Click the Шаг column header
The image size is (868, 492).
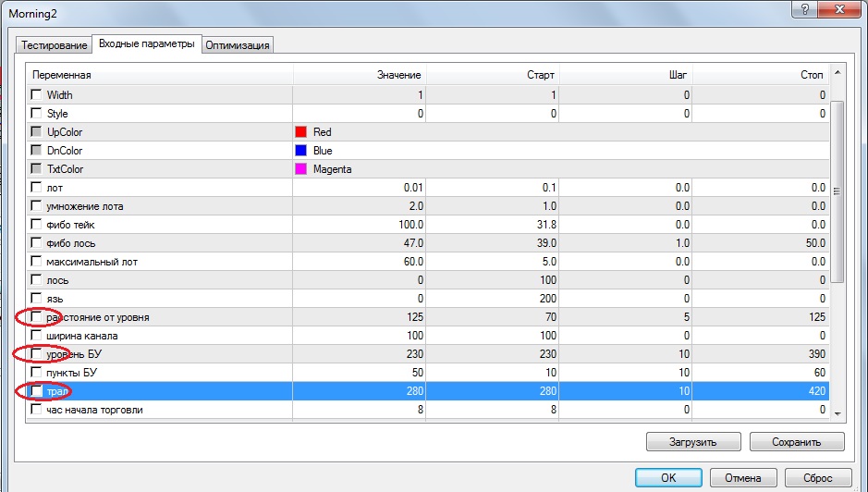pos(626,75)
